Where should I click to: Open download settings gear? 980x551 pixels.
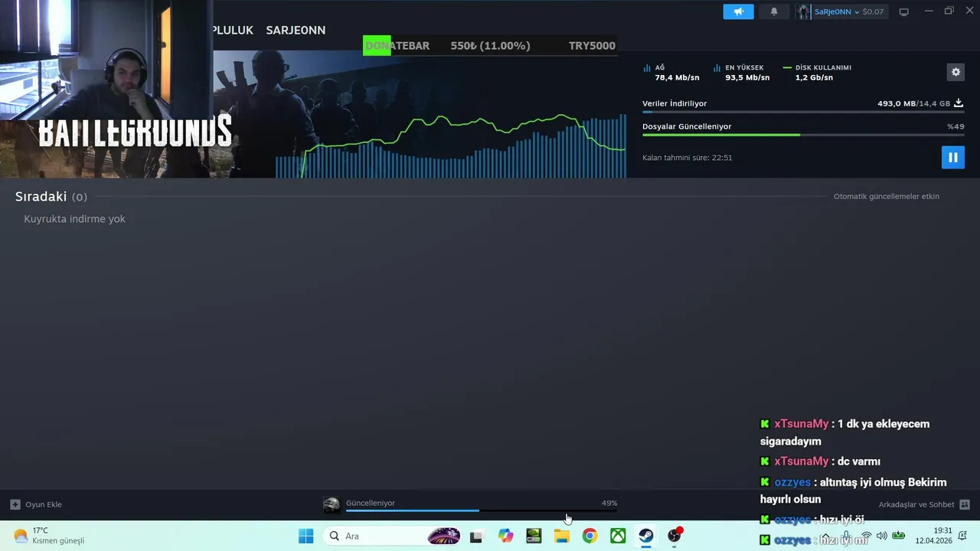[x=955, y=72]
